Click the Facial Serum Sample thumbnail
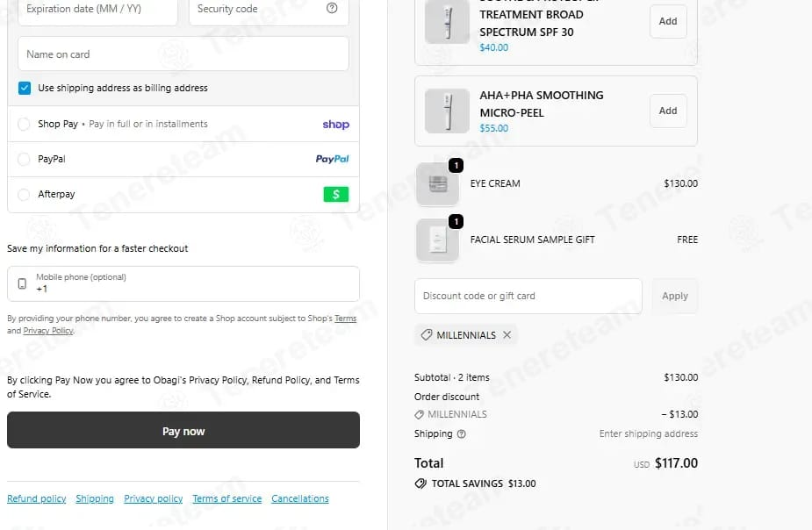Screen dimensions: 812x530 point(437,240)
